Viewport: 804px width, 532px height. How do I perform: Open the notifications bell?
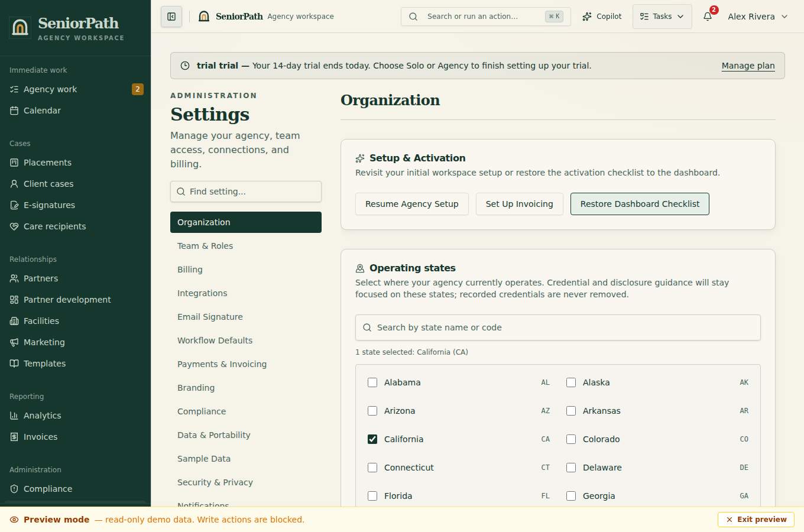click(x=708, y=17)
